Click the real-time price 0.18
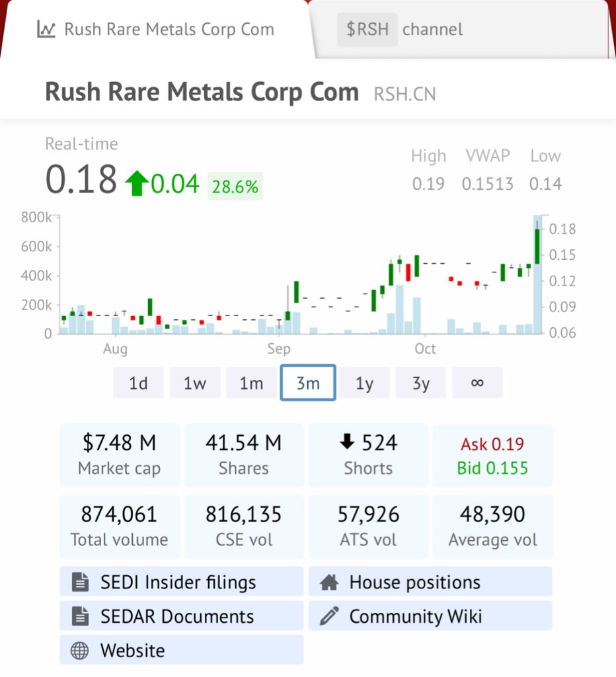The image size is (616, 677). pos(81,179)
